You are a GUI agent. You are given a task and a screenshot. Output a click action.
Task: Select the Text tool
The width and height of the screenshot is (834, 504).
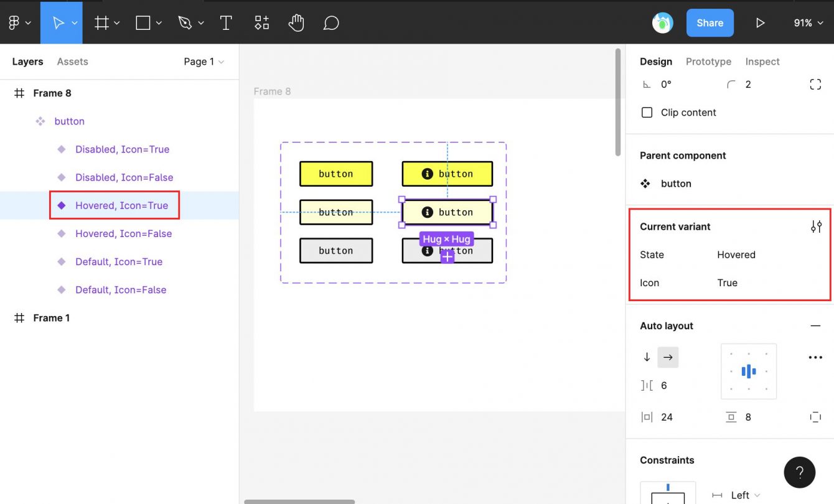coord(226,23)
